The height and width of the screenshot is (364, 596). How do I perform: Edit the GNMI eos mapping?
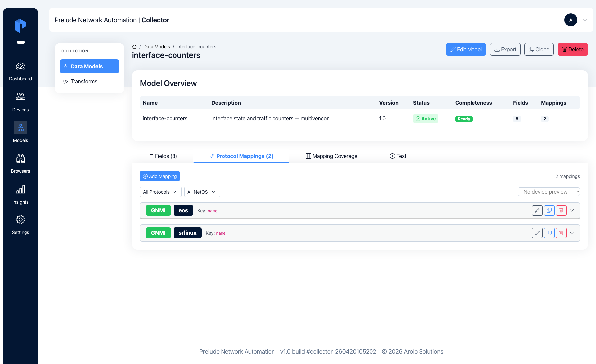tap(537, 210)
